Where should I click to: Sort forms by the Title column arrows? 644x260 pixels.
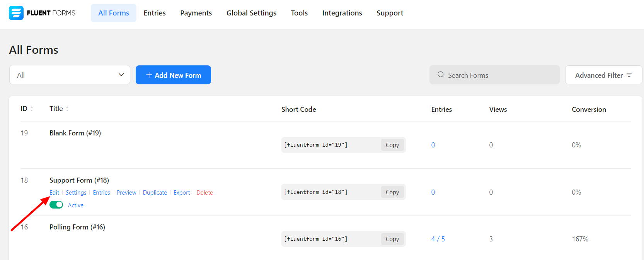click(67, 109)
